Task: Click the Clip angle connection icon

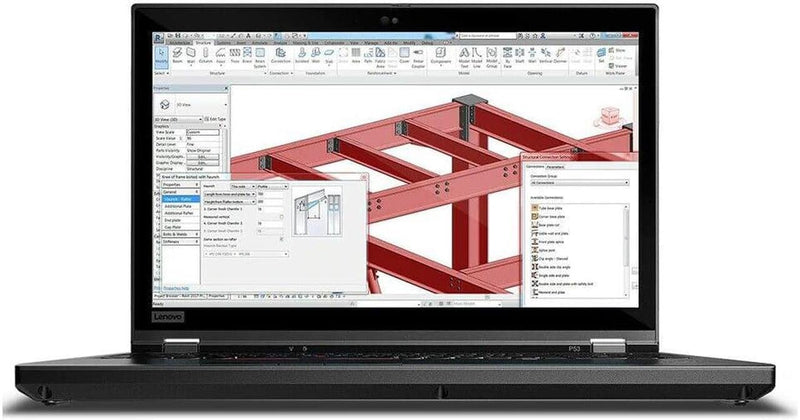Action: tap(533, 258)
